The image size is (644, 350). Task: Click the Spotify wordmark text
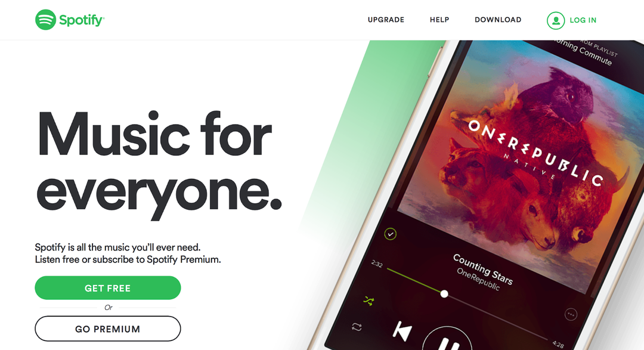(81, 20)
